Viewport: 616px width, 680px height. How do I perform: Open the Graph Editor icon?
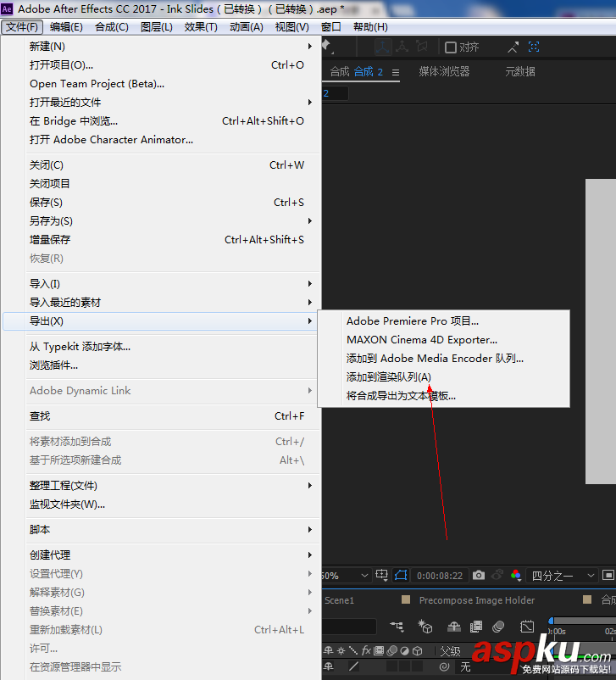coord(527,627)
